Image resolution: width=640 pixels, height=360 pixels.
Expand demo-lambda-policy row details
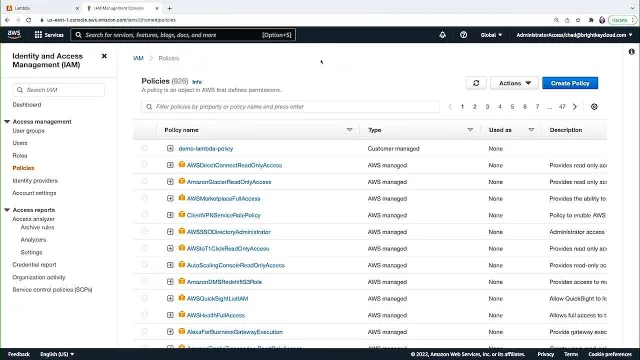(x=170, y=149)
